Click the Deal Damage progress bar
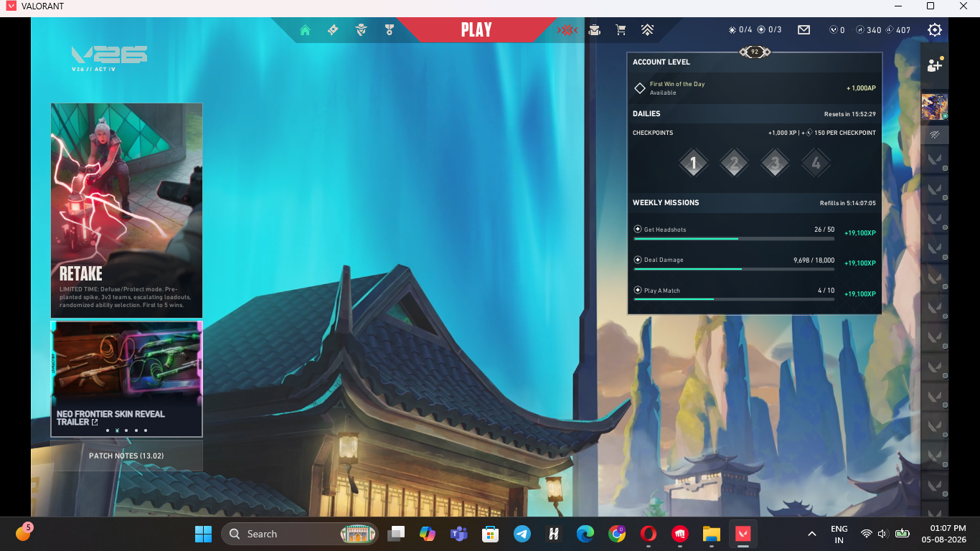Screen dimensions: 980x551 [x=734, y=269]
